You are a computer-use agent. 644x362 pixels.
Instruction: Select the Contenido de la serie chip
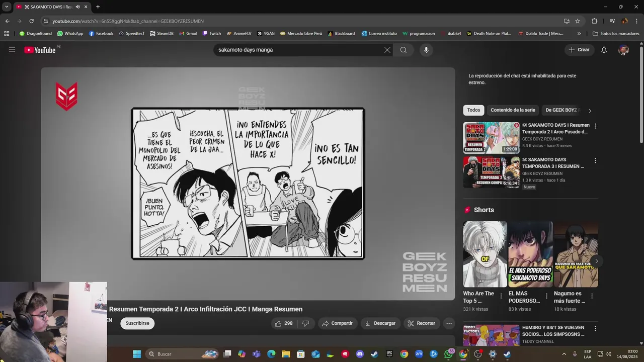tap(513, 110)
